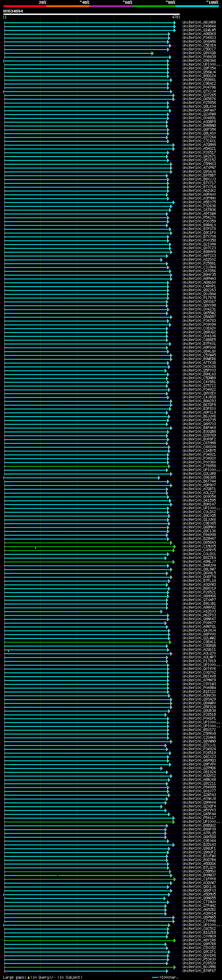Screen dimensions: 222x980
Task: Open hit UniRef100_P49644
Action: (199, 26)
